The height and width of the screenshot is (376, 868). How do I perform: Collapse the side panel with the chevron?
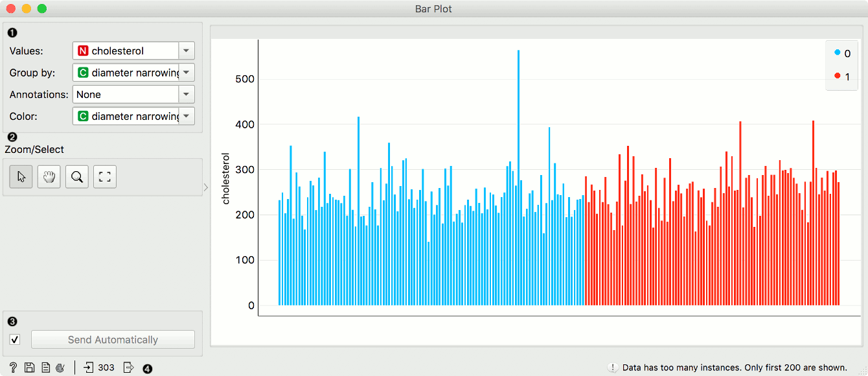point(206,187)
